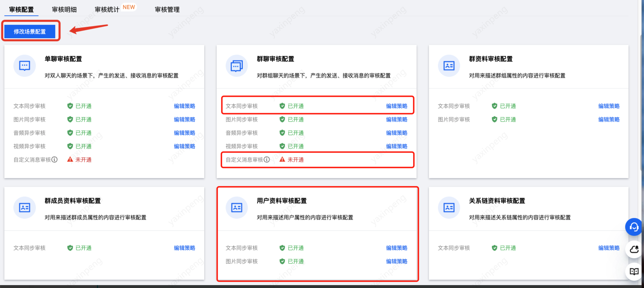Screen dimensions: 644x288
Task: Click the 单聊审核配置 chat bubble icon
Action: pos(25,66)
